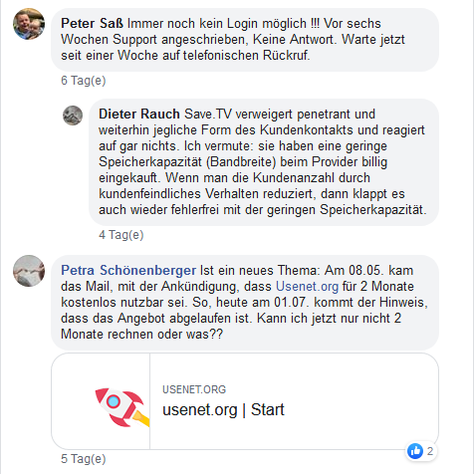Click the USENET.ORG domain label
Viewport: 476px width, 474px height.
pos(194,389)
